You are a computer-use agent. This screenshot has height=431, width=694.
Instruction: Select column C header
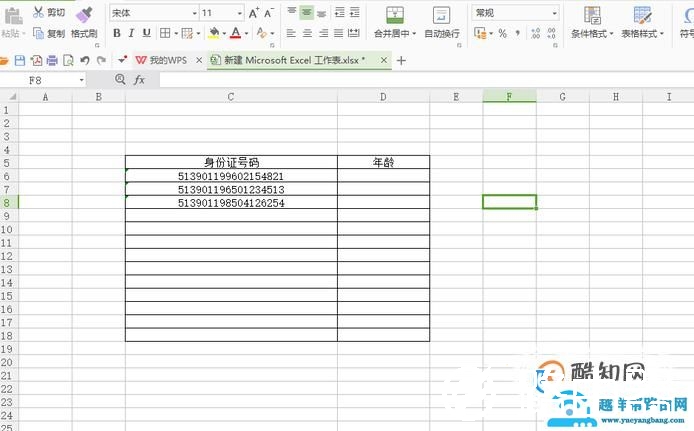(x=231, y=96)
